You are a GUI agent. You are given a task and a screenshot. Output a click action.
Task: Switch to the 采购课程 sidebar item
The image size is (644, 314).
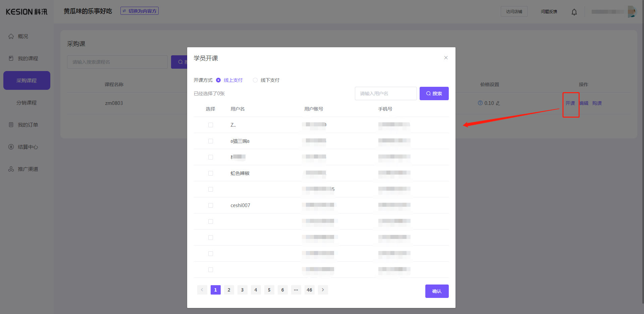click(x=26, y=80)
